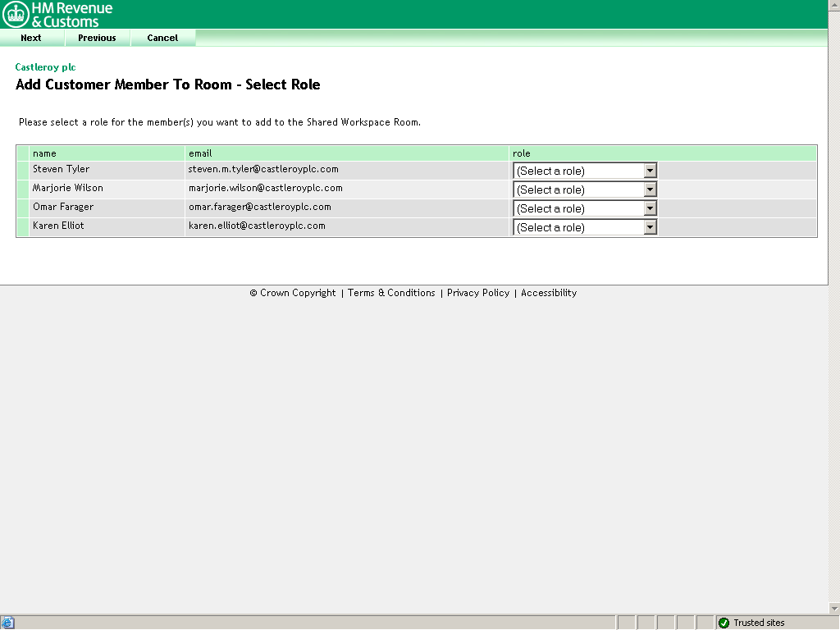This screenshot has width=840, height=630.
Task: Go to the Next step
Action: pyautogui.click(x=31, y=38)
